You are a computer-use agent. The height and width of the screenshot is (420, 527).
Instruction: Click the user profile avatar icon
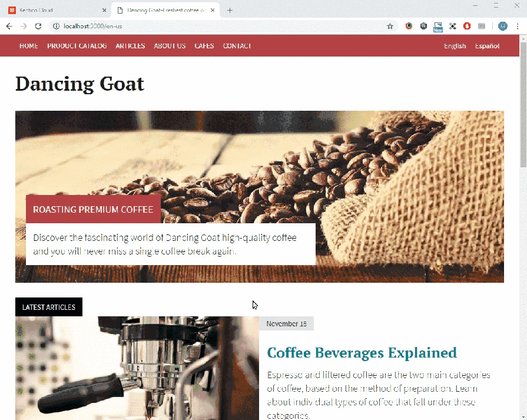[x=503, y=27]
